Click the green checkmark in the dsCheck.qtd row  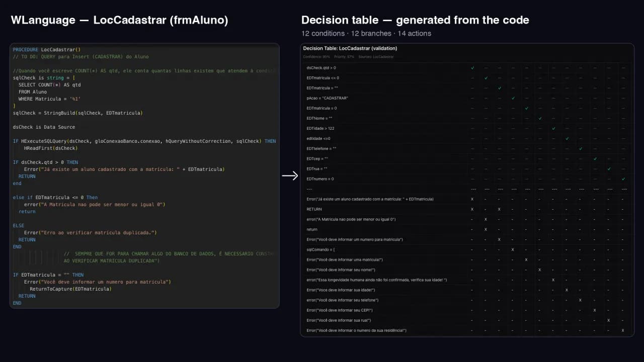(472, 68)
